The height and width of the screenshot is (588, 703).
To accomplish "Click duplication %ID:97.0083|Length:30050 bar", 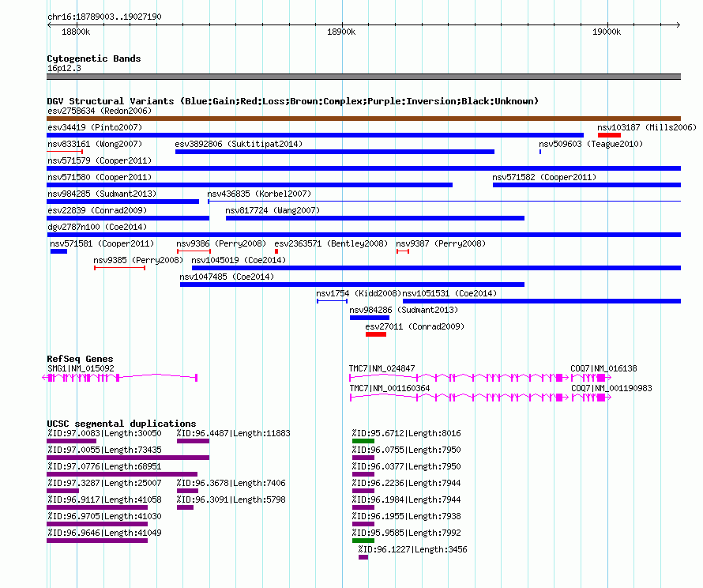I will pyautogui.click(x=71, y=441).
